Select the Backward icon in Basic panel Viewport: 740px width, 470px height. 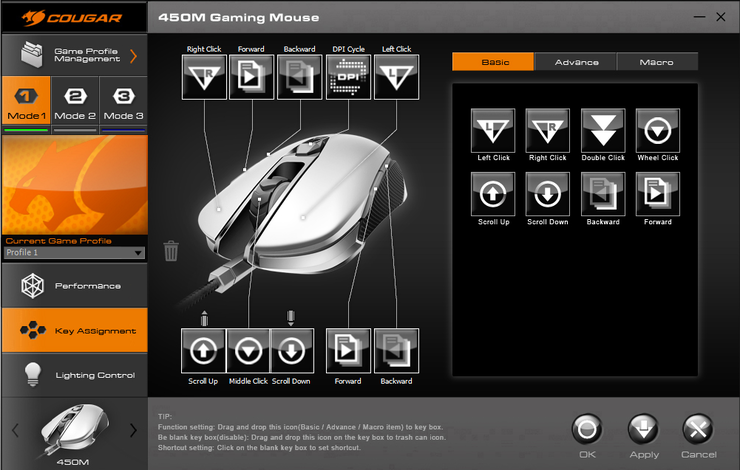(x=603, y=194)
